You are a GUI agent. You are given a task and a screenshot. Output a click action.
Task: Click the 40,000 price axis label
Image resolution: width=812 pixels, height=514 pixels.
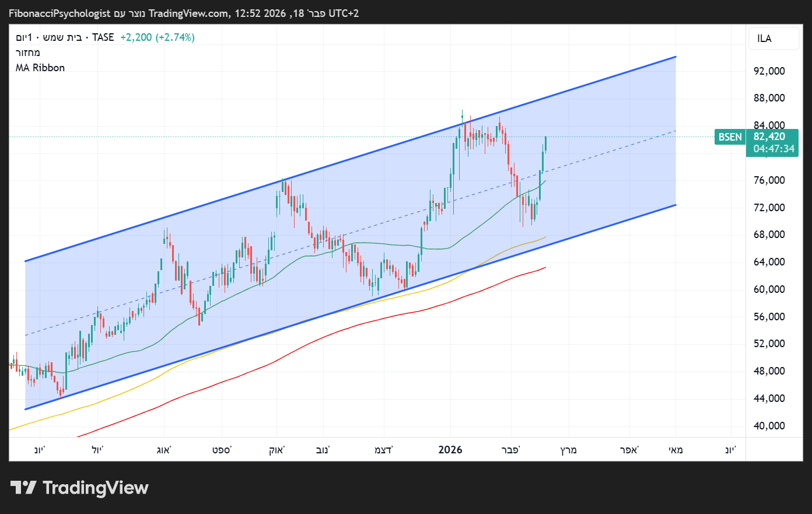click(769, 426)
